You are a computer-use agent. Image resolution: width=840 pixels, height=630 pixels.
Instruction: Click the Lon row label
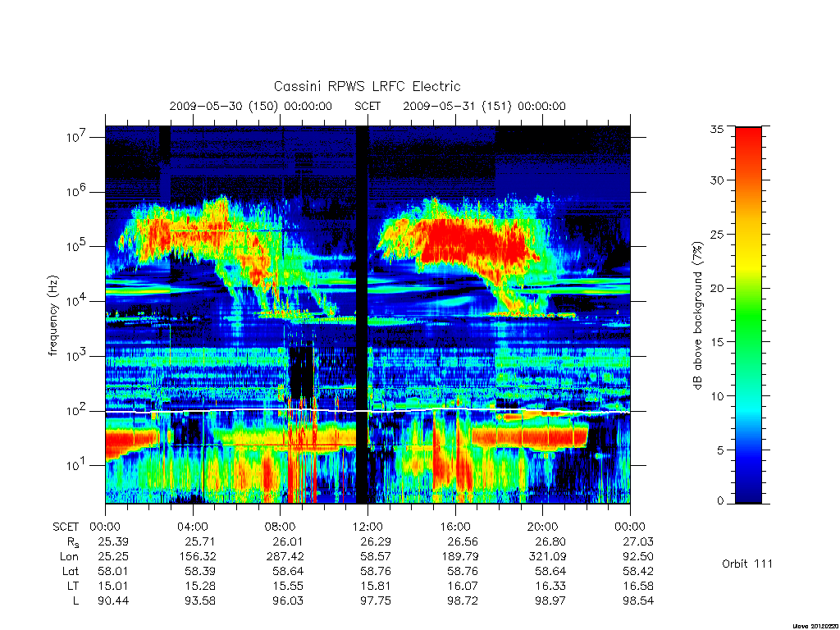(x=69, y=557)
